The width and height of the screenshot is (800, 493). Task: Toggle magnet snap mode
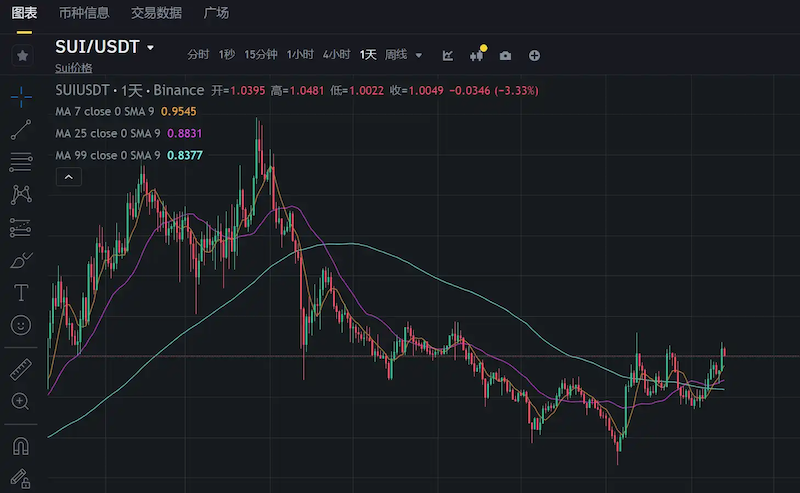[x=20, y=445]
